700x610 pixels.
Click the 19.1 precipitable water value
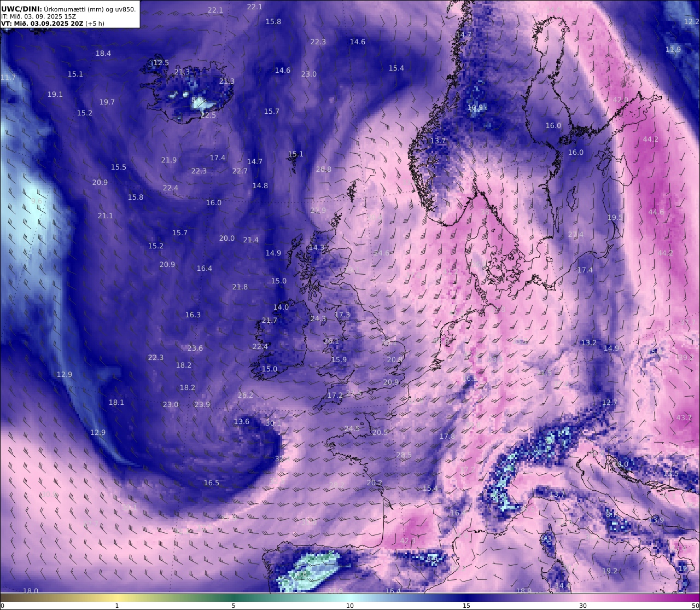(55, 94)
